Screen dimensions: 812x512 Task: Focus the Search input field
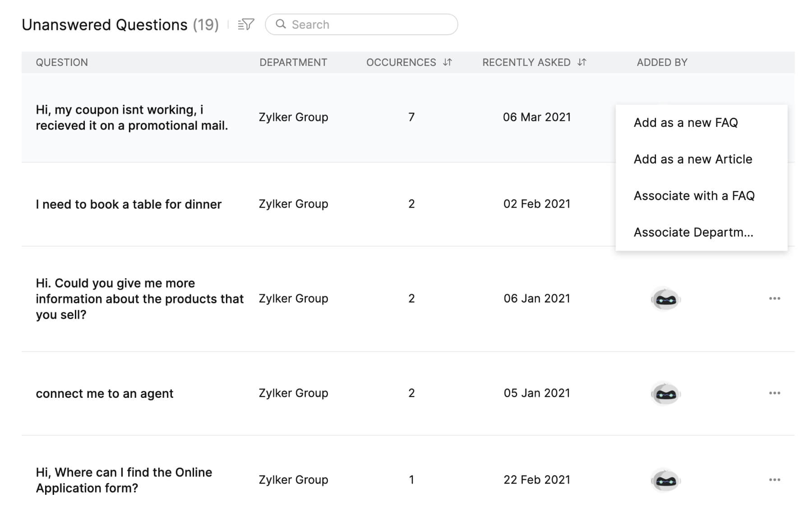point(370,24)
